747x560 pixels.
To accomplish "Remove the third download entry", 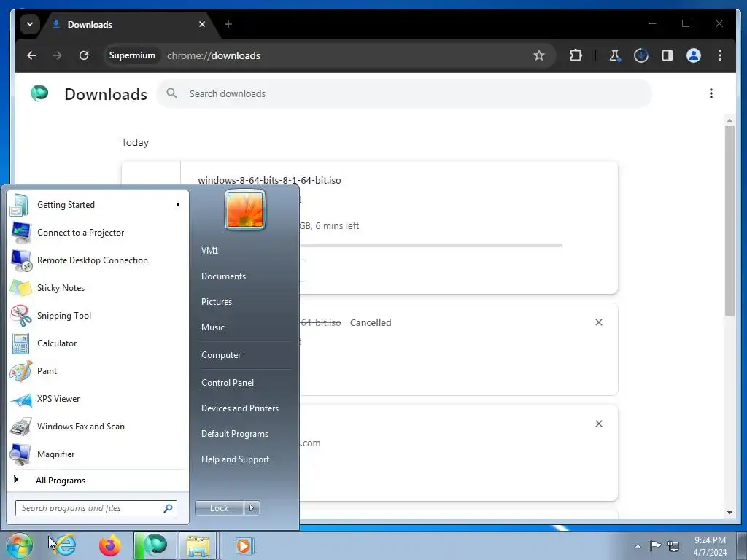I will point(599,424).
